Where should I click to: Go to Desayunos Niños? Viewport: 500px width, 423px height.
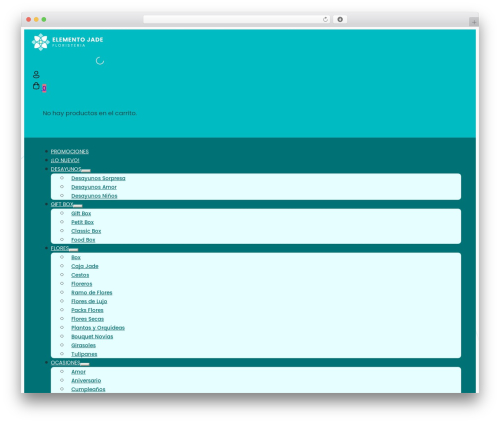[x=94, y=196]
